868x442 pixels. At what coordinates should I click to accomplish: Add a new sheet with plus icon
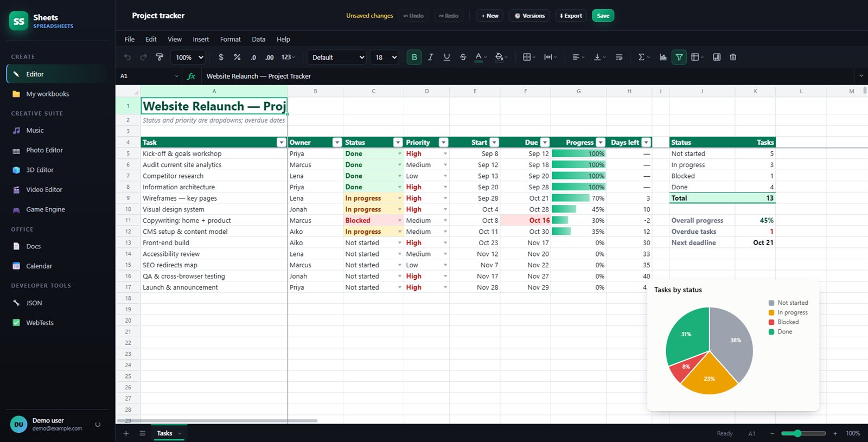coord(126,433)
